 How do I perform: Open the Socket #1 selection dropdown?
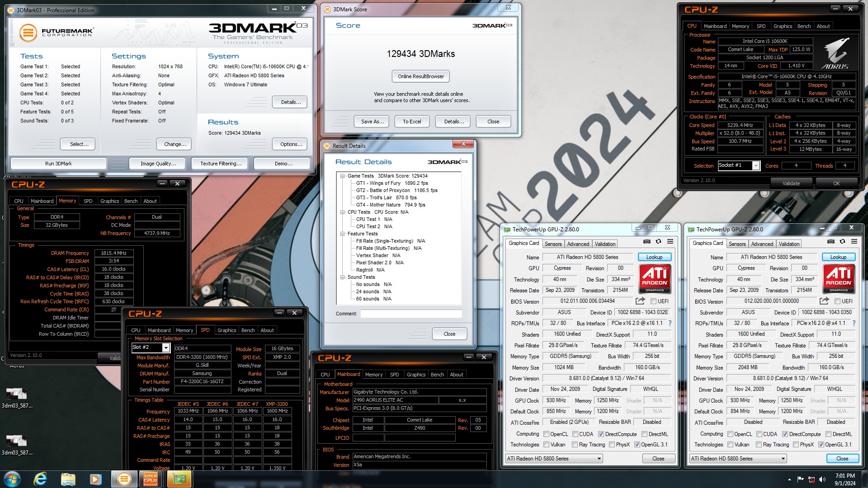pyautogui.click(x=739, y=166)
